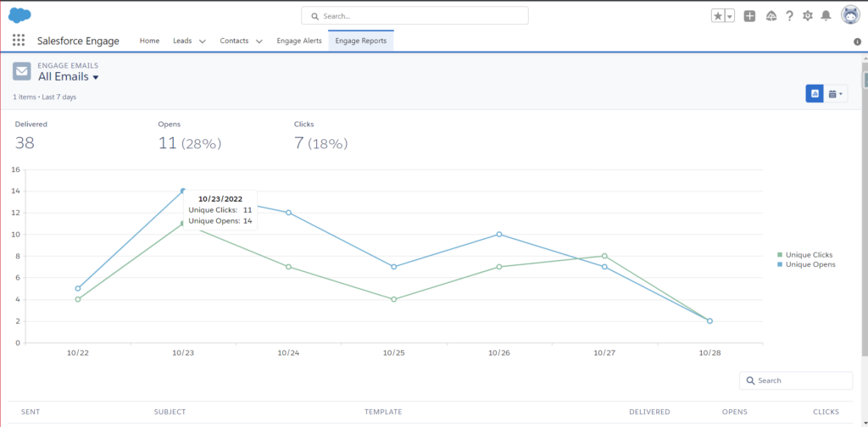868x427 pixels.
Task: Sort by the DELIVERED column header
Action: 649,412
